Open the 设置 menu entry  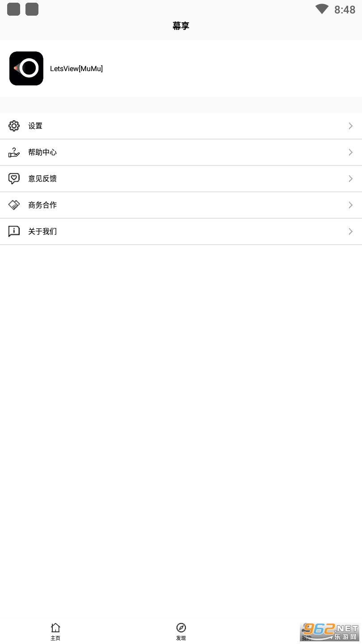pos(181,126)
